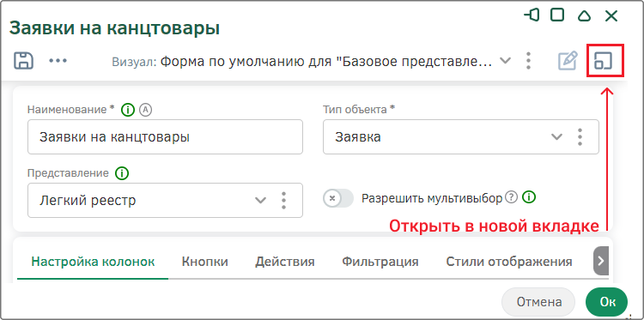Viewport: 644px width, 320px height.
Task: Open the three-dot more actions menu
Action: (x=58, y=60)
